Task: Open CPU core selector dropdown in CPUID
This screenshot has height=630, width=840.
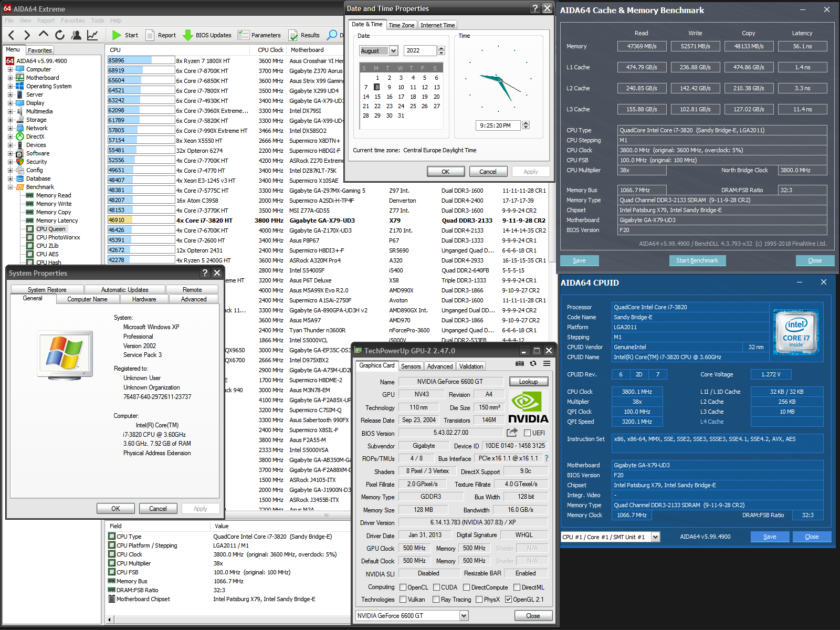Action: [x=655, y=537]
